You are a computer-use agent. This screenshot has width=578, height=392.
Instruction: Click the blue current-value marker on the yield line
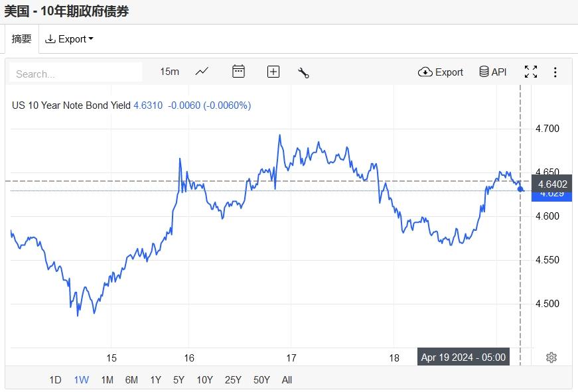click(x=521, y=189)
